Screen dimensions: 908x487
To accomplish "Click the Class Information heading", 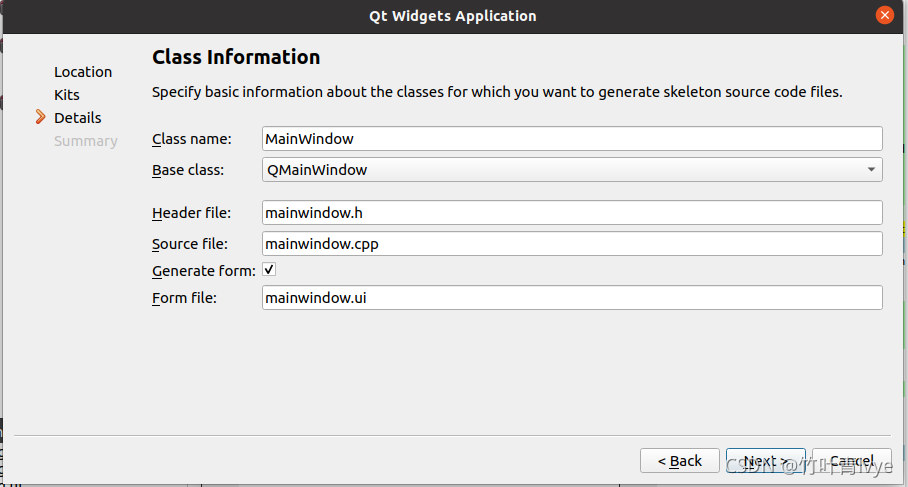I will tap(236, 57).
